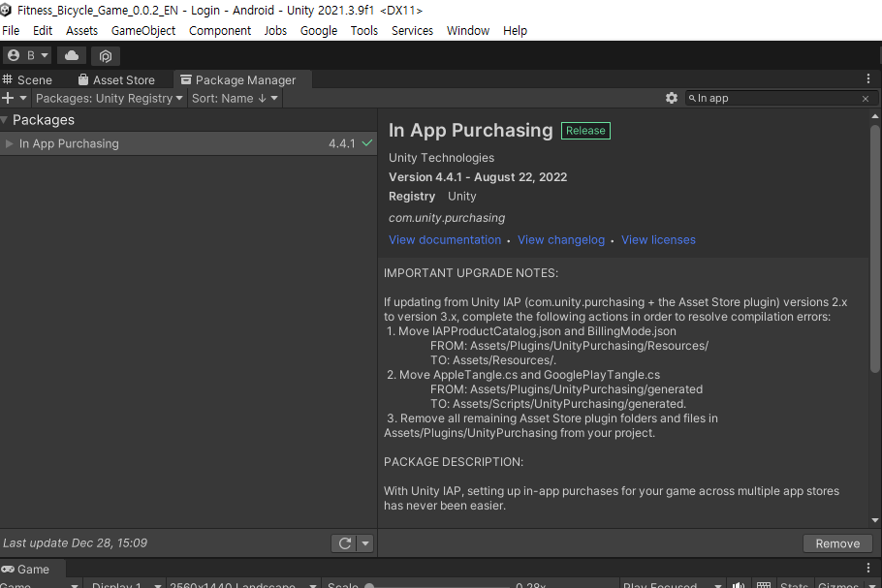The image size is (882, 588).
Task: Open the add package plus dropdown
Action: 15,99
